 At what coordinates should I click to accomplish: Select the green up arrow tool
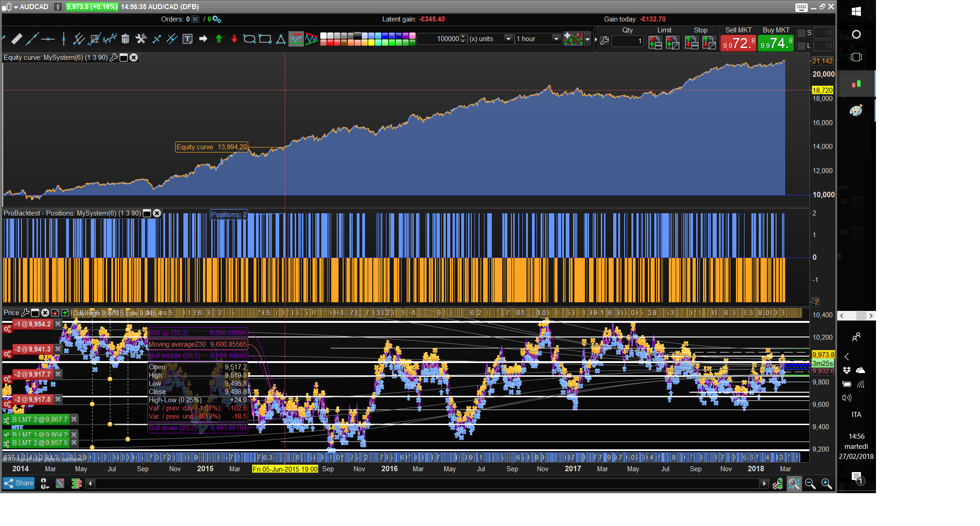click(x=219, y=39)
